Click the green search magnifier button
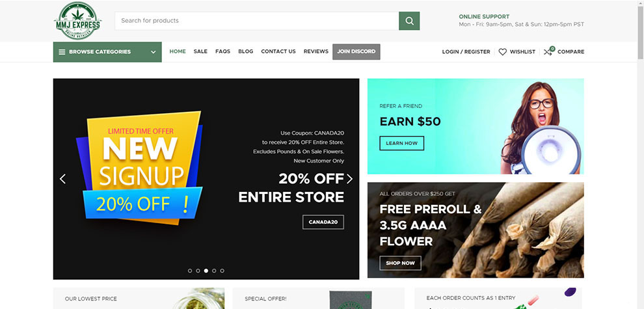Image resolution: width=644 pixels, height=309 pixels. [409, 21]
